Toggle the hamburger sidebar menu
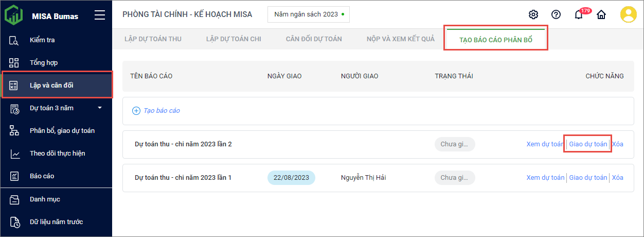The height and width of the screenshot is (237, 644). [x=100, y=15]
